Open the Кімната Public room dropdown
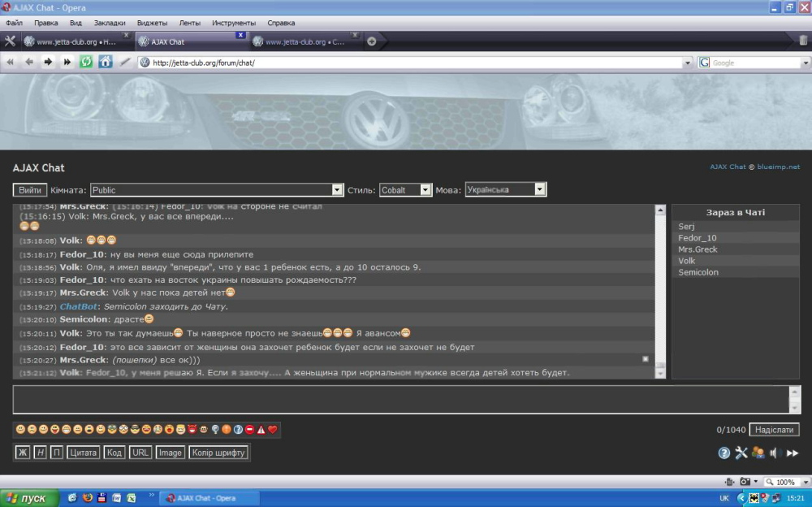 [217, 190]
